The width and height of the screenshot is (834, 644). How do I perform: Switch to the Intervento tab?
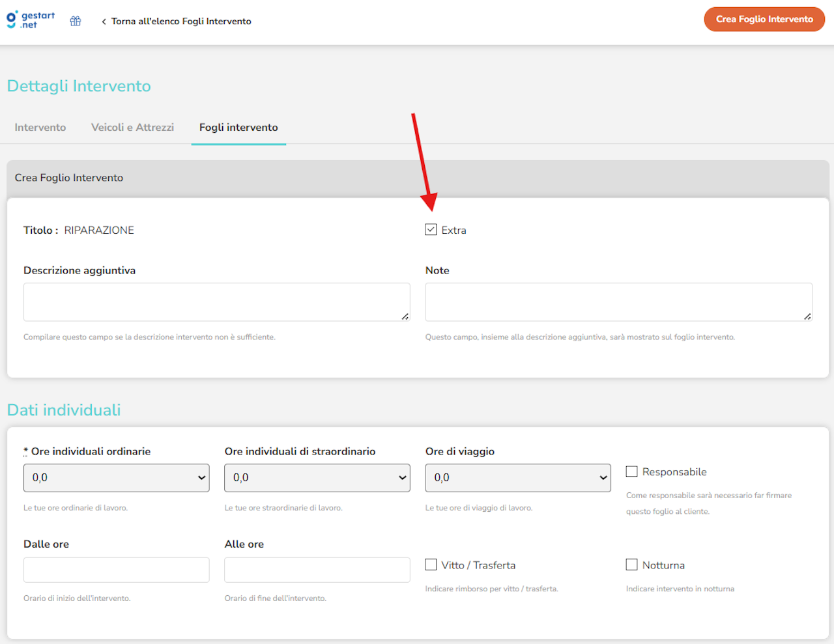coord(40,128)
